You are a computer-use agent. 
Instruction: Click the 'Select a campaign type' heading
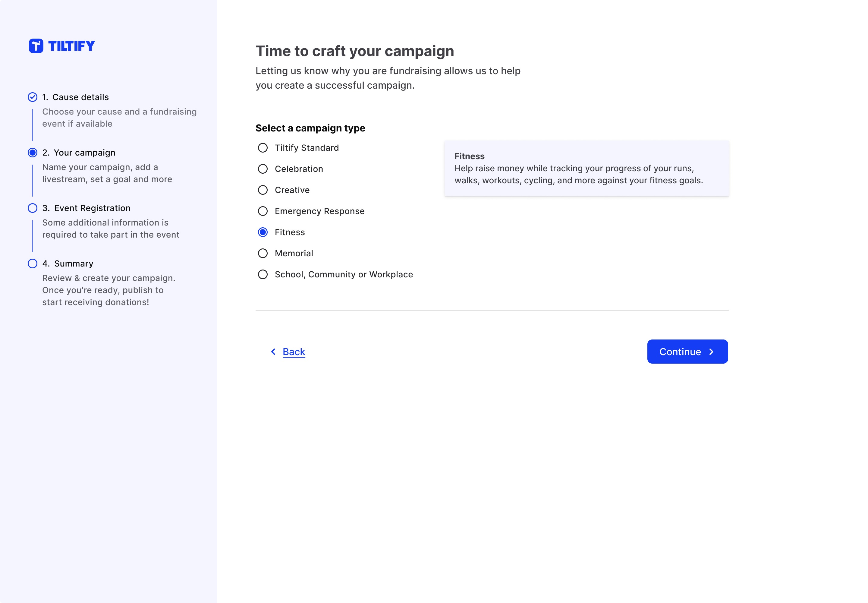point(310,128)
